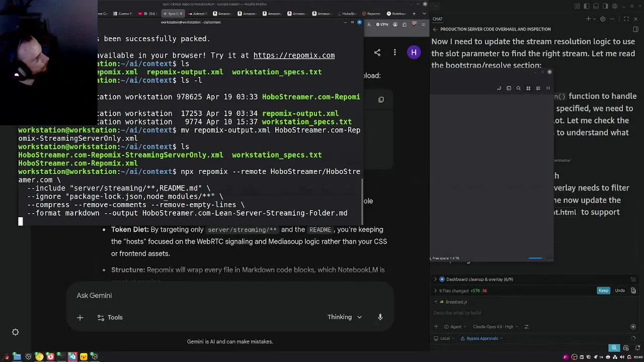Open chat panel more actions ellipsis
The image size is (644, 362).
(613, 19)
